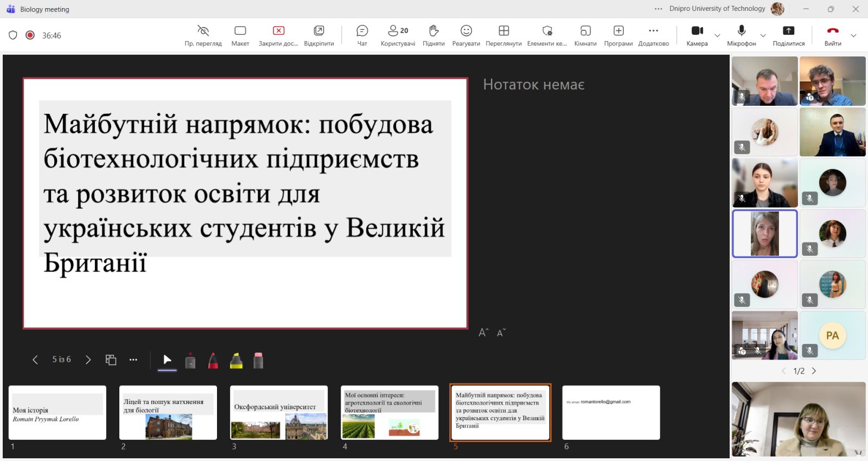Open the Реагувати reactions menu
The width and height of the screenshot is (868, 461).
coord(466,35)
